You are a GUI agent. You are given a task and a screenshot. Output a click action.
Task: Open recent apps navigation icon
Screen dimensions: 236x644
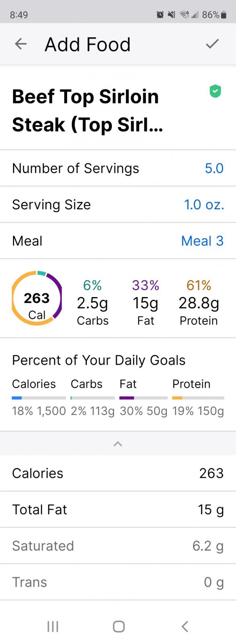pos(53,626)
